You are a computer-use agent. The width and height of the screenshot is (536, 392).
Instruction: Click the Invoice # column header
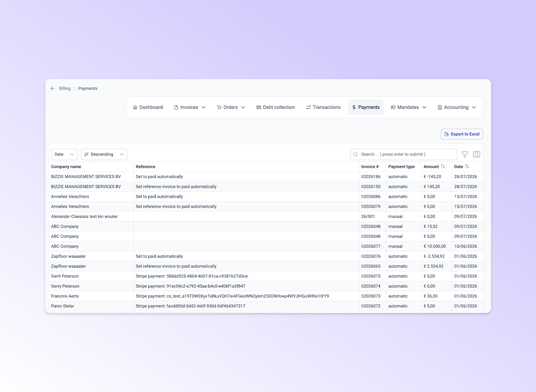click(x=370, y=167)
